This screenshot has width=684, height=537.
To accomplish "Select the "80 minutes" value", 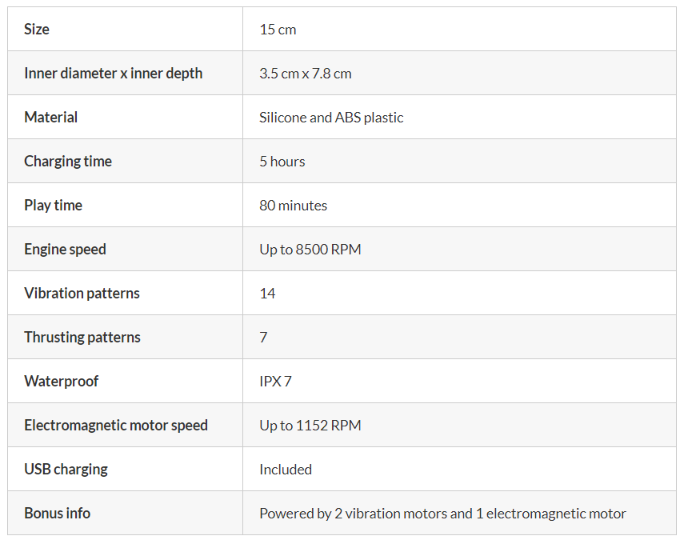I will click(293, 205).
